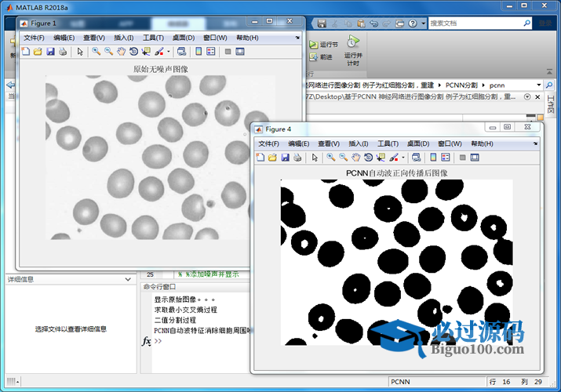Click 运行节 Run Section button

(x=323, y=45)
